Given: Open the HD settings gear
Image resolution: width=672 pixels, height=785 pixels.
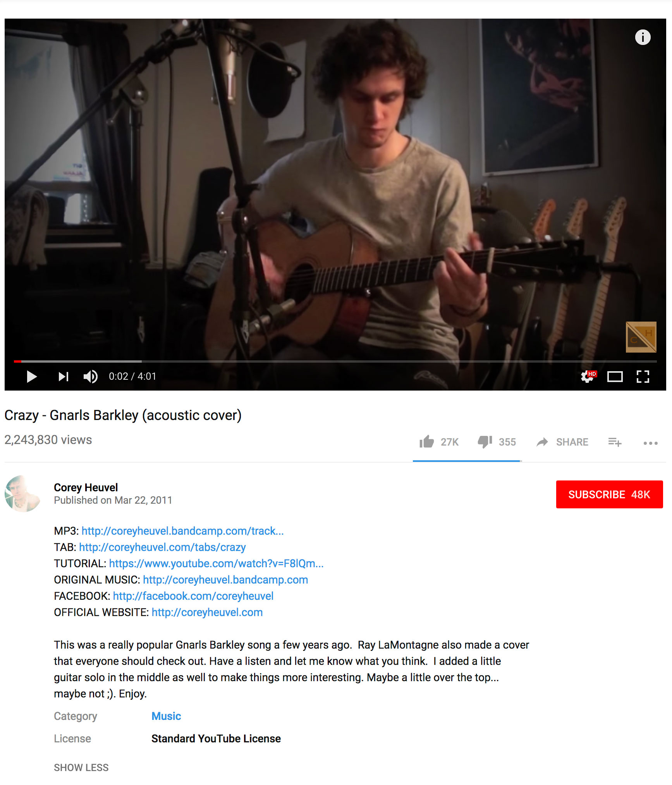Looking at the screenshot, I should pos(588,376).
